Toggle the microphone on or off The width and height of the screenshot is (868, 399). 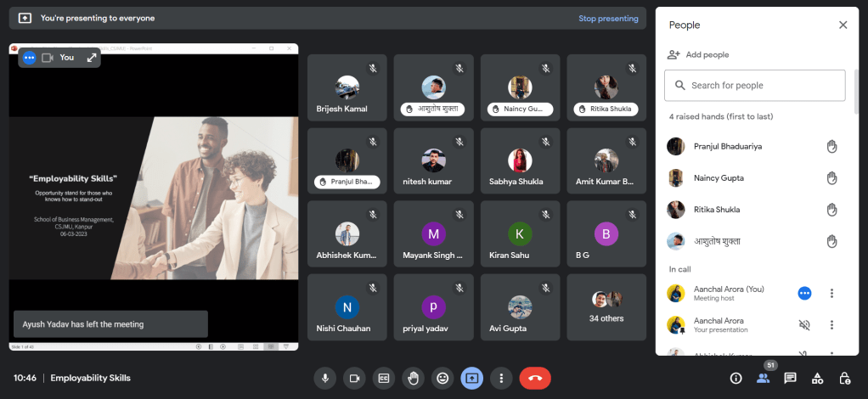click(x=324, y=378)
